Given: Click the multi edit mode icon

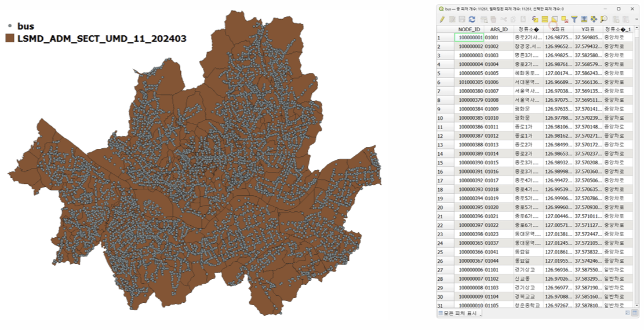Looking at the screenshot, I should [452, 19].
